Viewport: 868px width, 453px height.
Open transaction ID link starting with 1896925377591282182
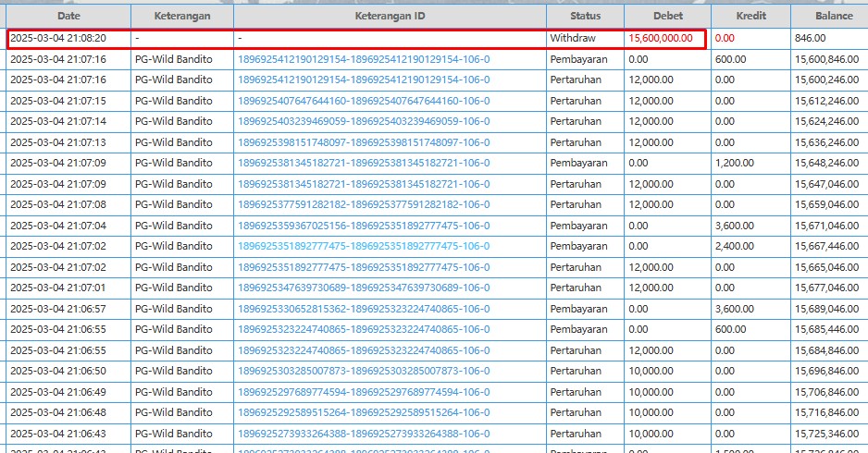click(364, 204)
